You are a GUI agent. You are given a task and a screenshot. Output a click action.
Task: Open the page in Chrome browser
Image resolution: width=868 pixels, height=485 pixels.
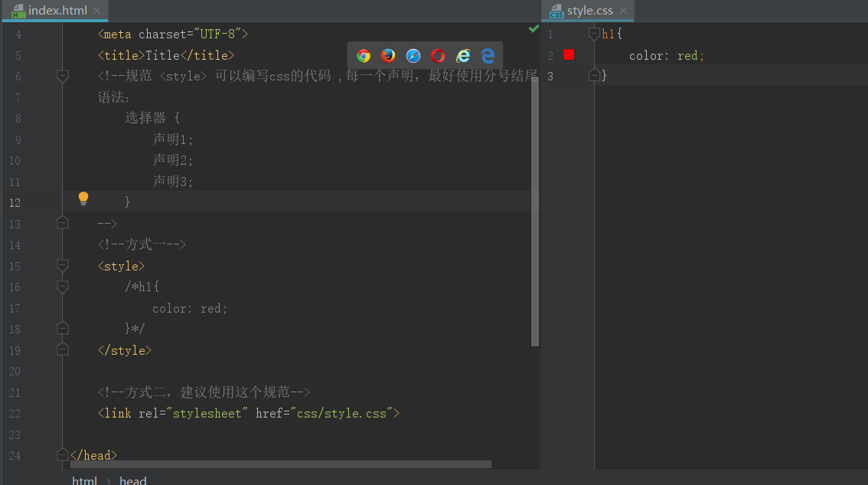[364, 55]
